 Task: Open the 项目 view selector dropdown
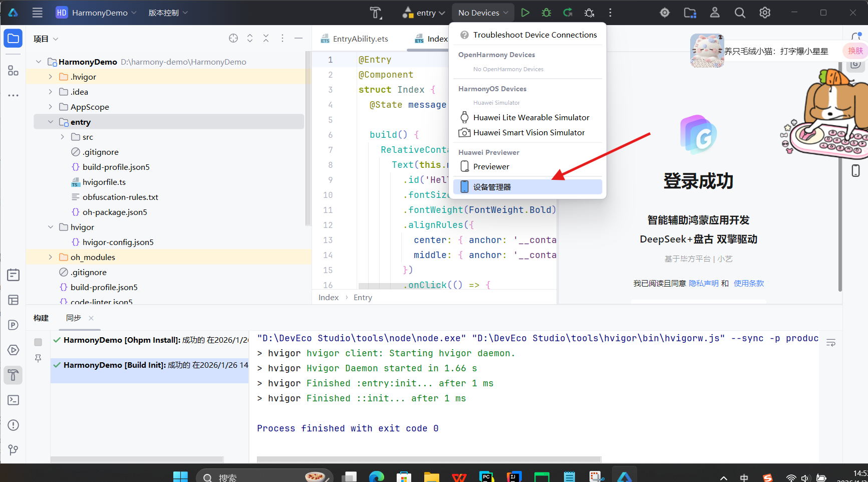point(46,39)
